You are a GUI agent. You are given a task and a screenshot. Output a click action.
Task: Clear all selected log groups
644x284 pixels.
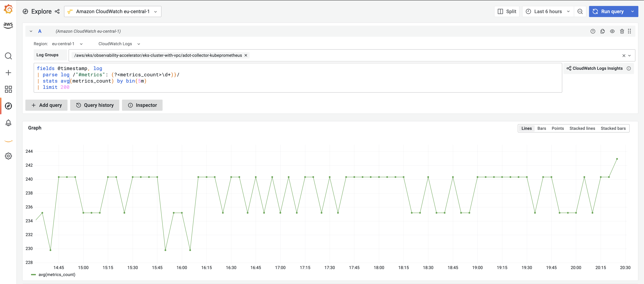[624, 56]
